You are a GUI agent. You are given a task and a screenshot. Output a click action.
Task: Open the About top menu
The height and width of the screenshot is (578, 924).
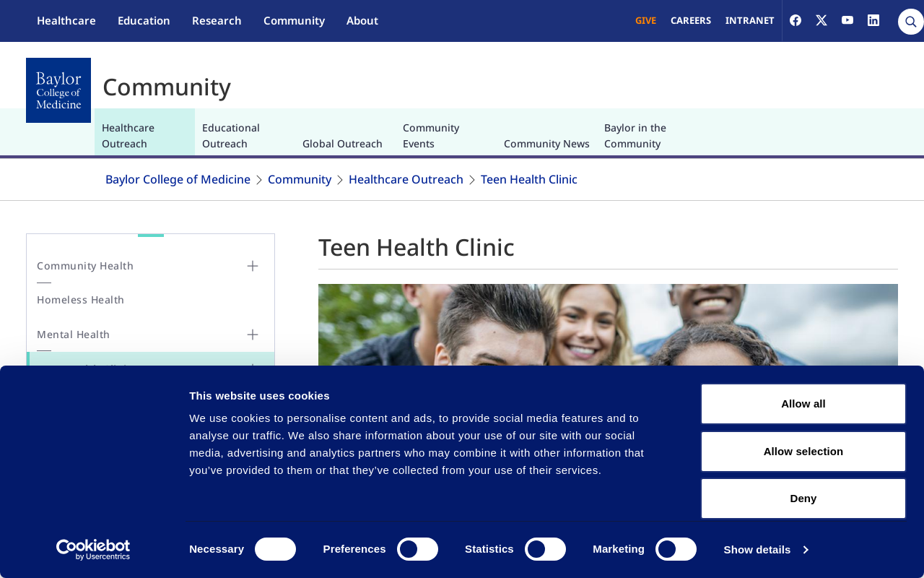click(x=362, y=20)
